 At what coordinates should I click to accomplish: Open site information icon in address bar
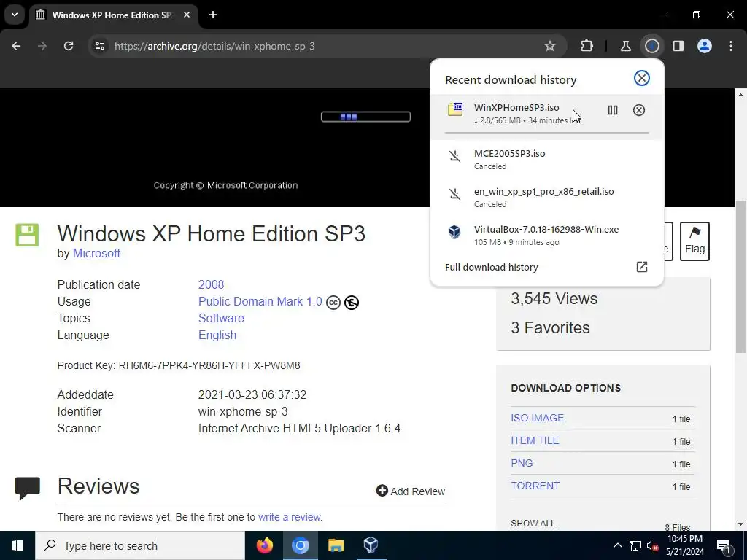point(99,46)
